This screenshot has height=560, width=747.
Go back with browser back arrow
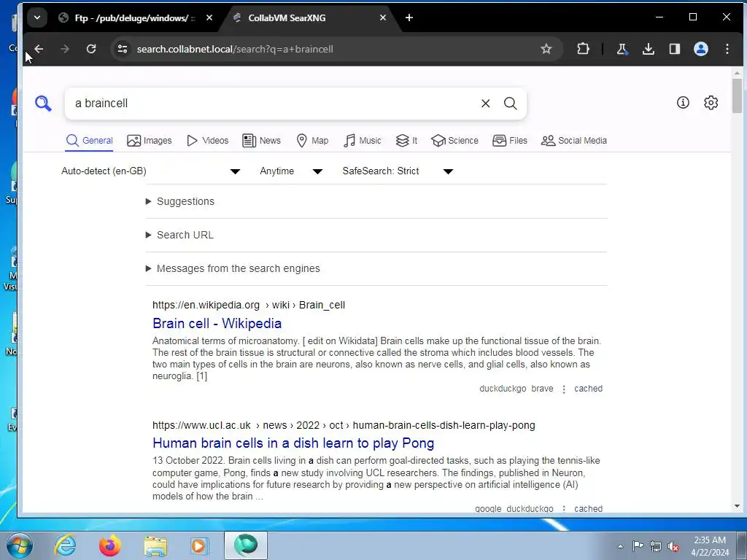[39, 49]
